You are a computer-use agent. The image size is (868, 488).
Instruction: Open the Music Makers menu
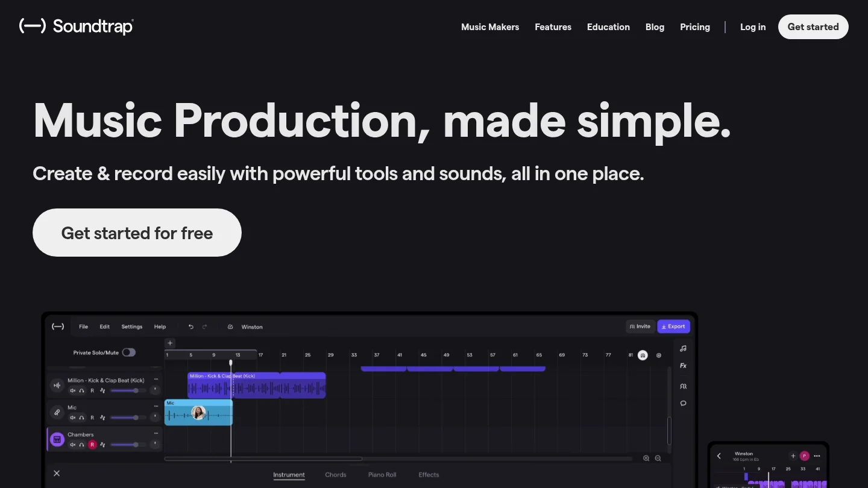pyautogui.click(x=490, y=27)
